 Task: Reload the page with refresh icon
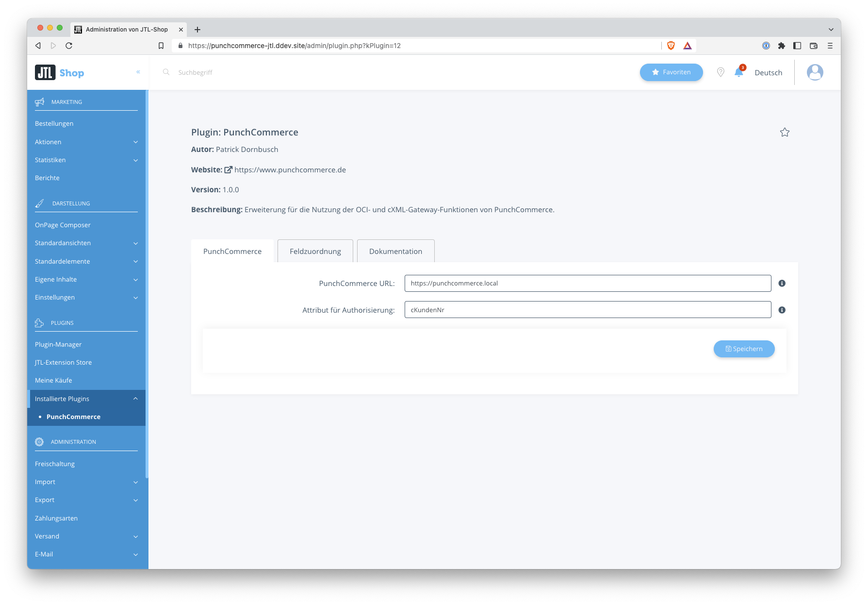pos(69,46)
